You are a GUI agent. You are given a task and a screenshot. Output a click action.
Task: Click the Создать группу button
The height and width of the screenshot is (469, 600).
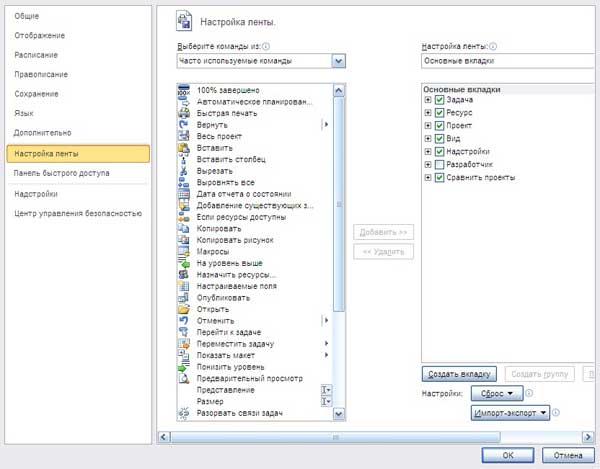(540, 374)
